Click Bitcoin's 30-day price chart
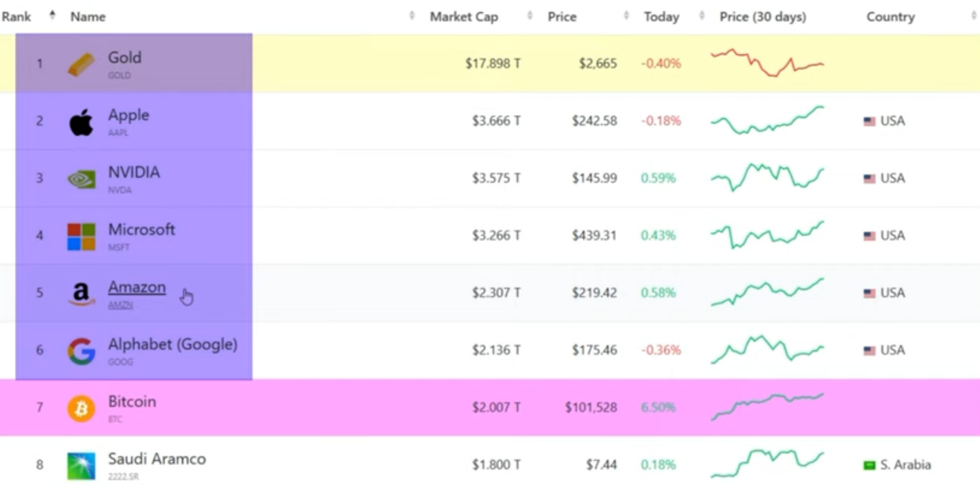The width and height of the screenshot is (980, 488). (x=767, y=406)
